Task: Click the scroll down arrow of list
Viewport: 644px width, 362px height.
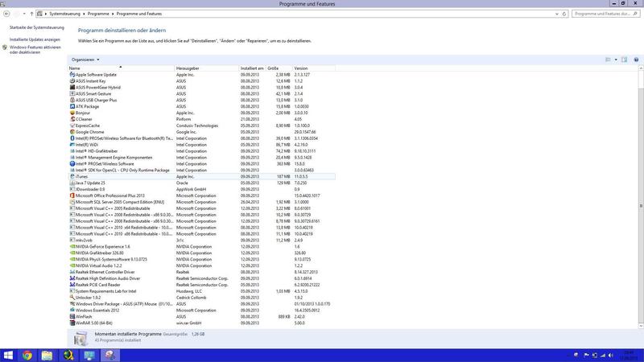Action: (x=641, y=326)
